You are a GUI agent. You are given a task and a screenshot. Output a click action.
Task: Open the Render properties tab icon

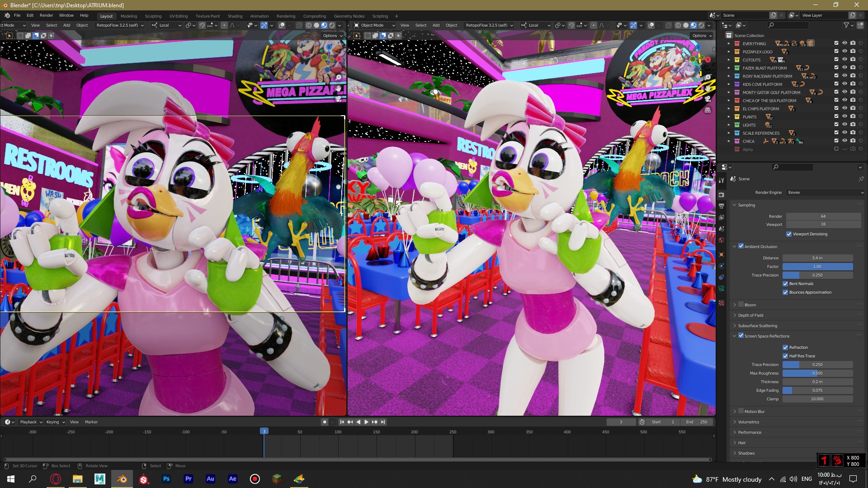pyautogui.click(x=722, y=195)
